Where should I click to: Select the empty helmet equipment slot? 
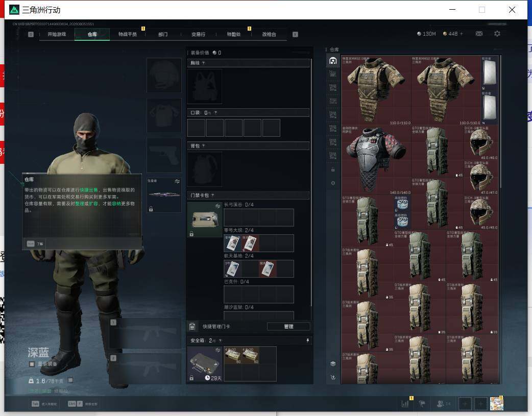[x=164, y=75]
